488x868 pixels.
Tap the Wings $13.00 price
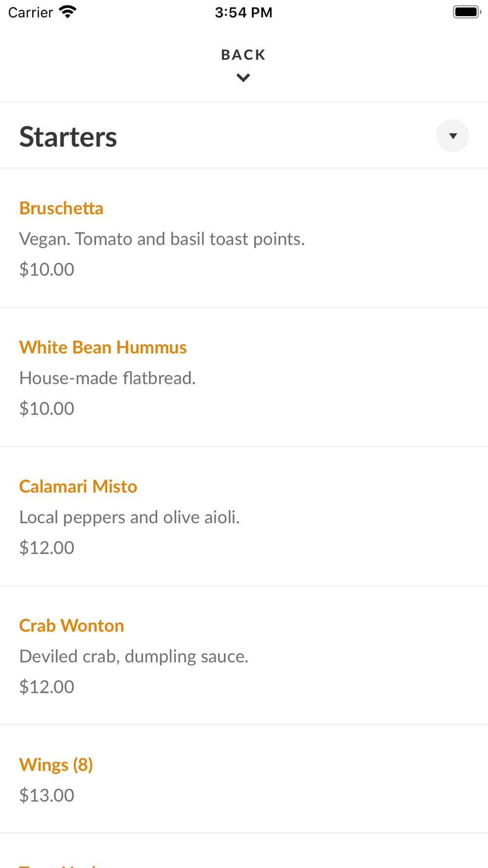47,795
